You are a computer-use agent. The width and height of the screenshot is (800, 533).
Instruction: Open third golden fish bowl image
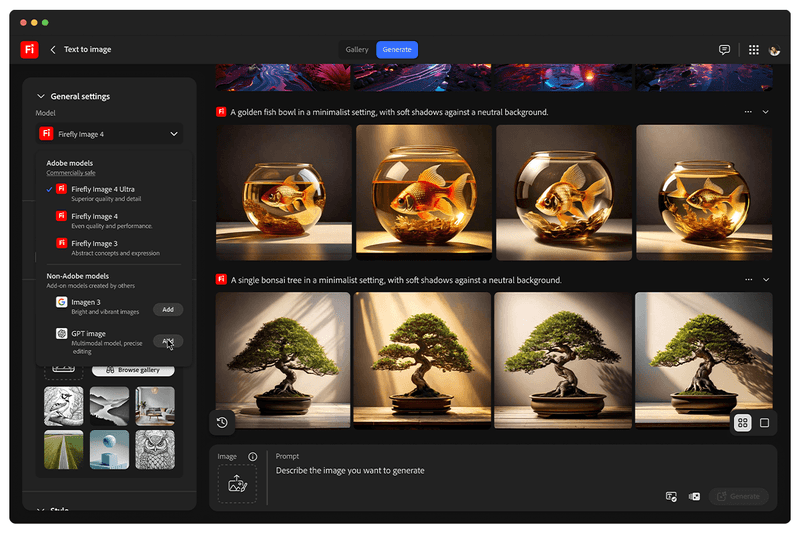(x=564, y=192)
